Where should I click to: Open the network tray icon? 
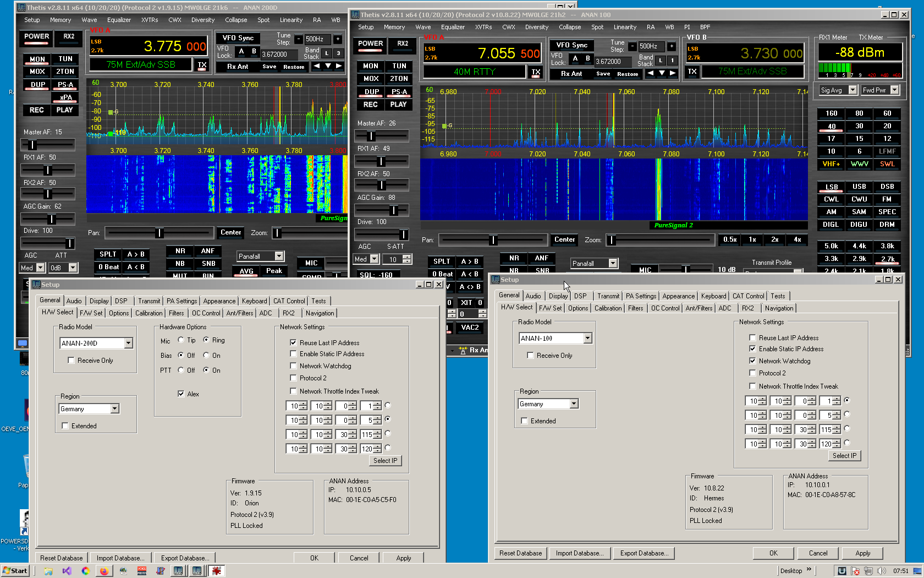868,571
